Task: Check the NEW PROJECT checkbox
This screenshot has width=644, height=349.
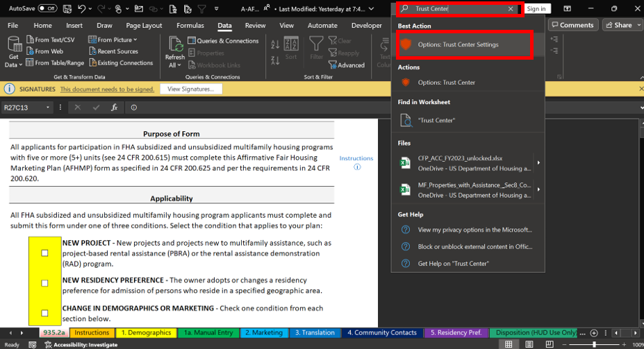Action: (45, 253)
